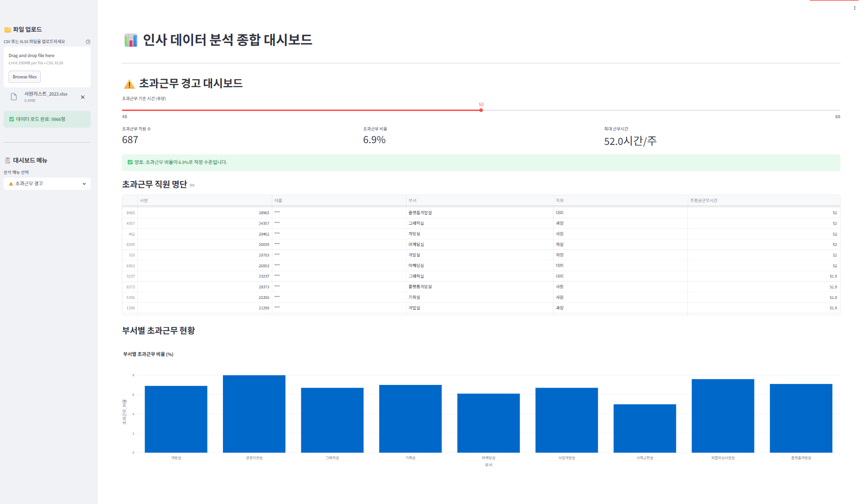860x504 pixels.
Task: Click the file icon for 사원리스트_2023.xlsx
Action: [x=14, y=97]
